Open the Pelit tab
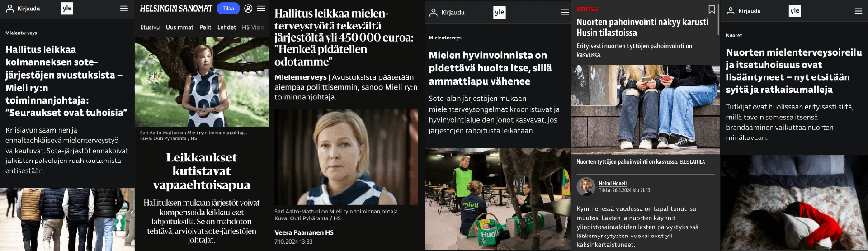 pyautogui.click(x=205, y=28)
